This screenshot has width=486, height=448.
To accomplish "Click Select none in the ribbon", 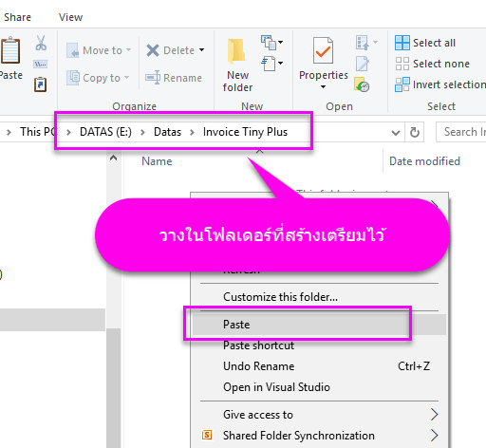I will click(x=432, y=64).
